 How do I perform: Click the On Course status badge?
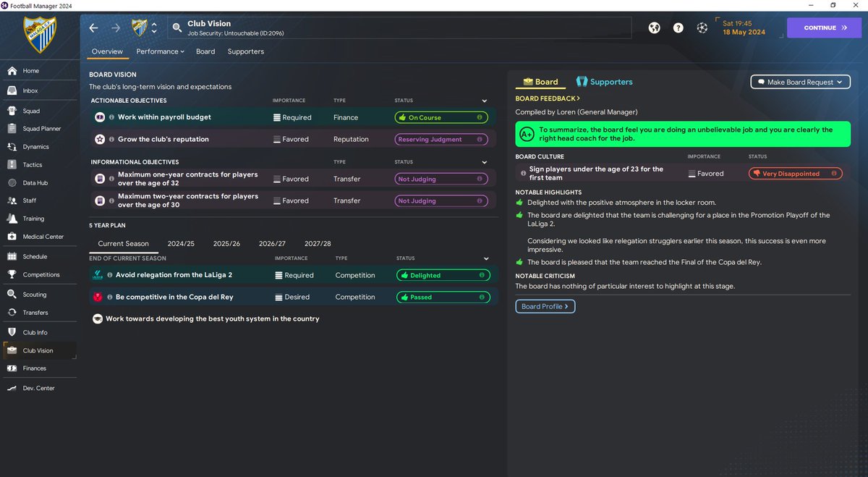point(441,117)
